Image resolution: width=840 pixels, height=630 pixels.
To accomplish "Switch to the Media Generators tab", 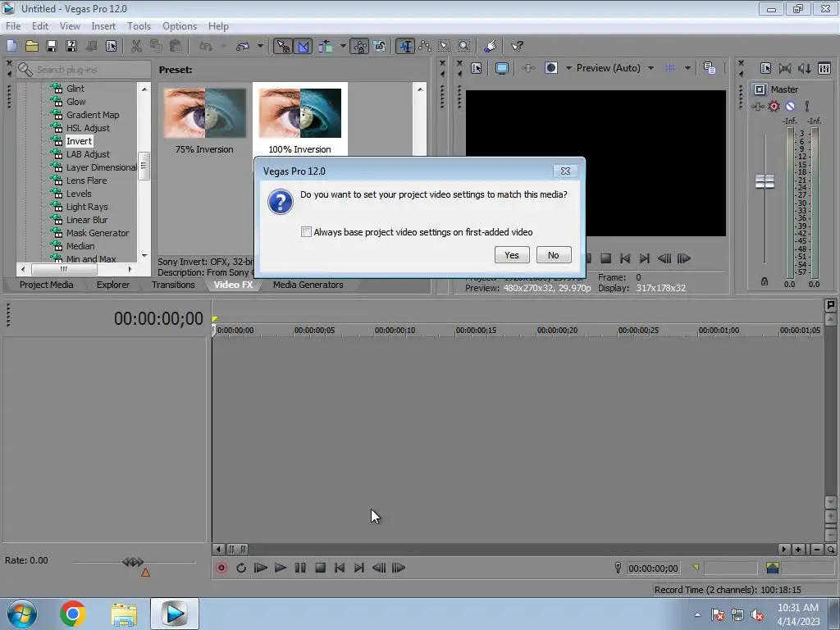I will tap(308, 285).
